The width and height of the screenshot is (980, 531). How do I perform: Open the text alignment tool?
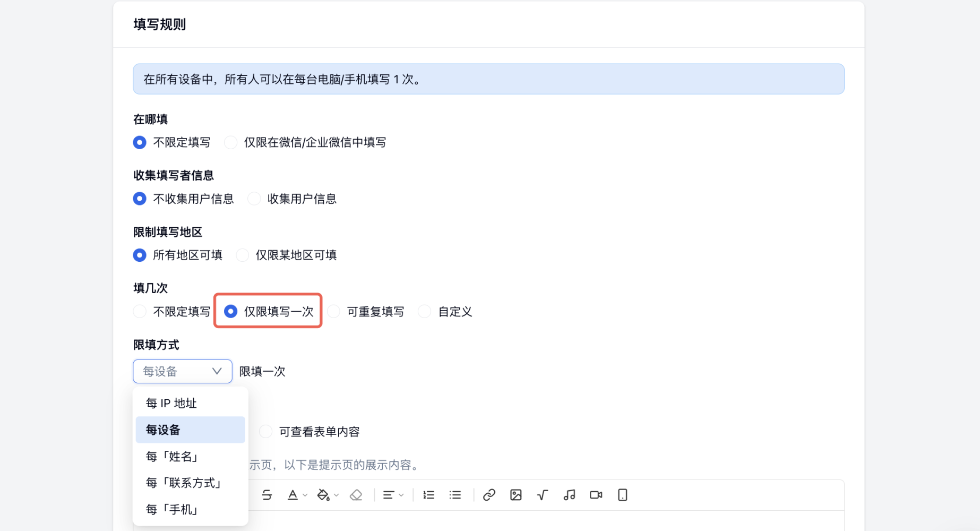point(389,495)
